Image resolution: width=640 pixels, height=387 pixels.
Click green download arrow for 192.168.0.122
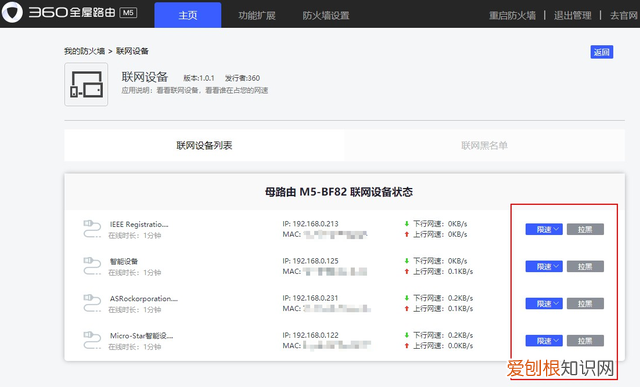pyautogui.click(x=407, y=335)
